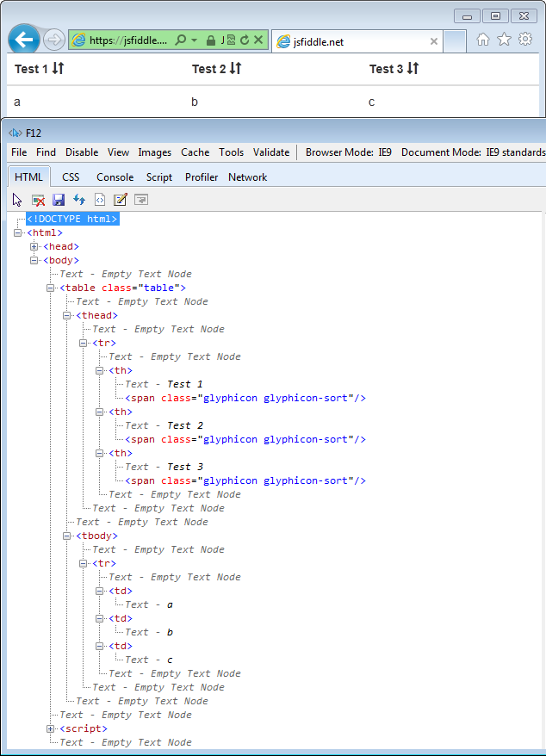This screenshot has height=756, width=546.
Task: Switch to the Script tab
Action: pos(159,177)
